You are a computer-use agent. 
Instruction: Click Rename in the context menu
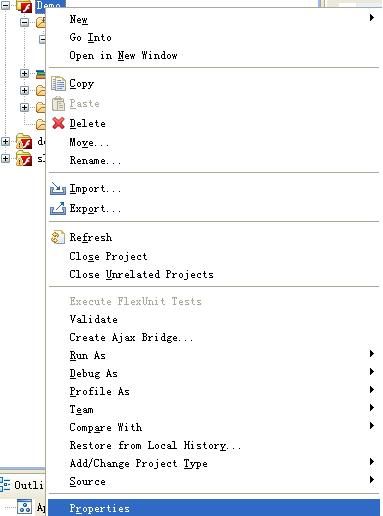[x=213, y=160]
